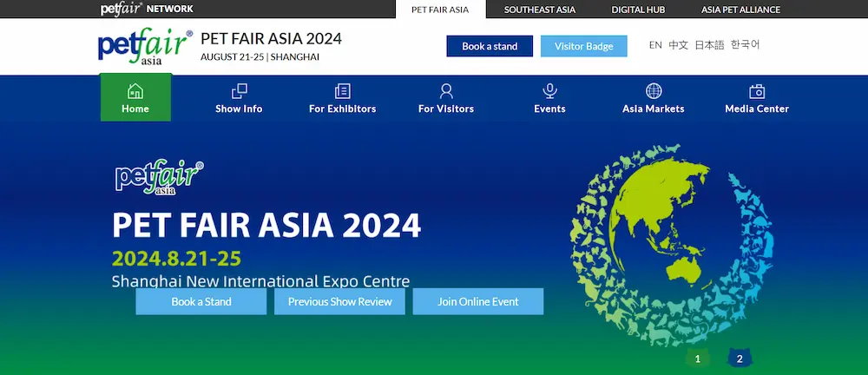Click the Visitor Badge button
This screenshot has width=868, height=375.
tap(584, 46)
